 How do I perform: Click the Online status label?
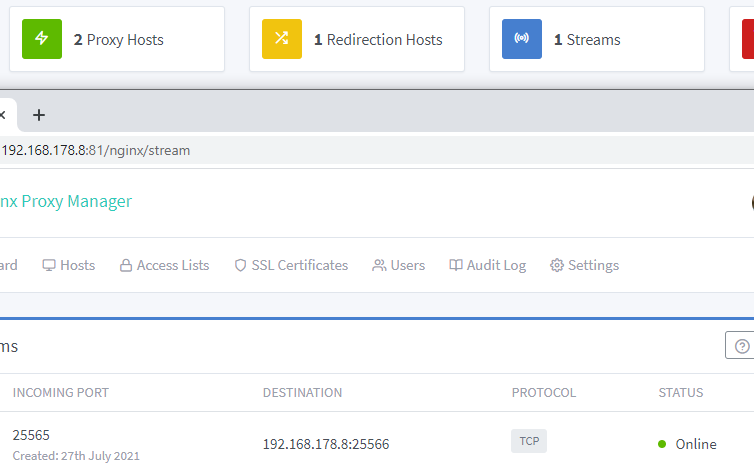(x=696, y=444)
